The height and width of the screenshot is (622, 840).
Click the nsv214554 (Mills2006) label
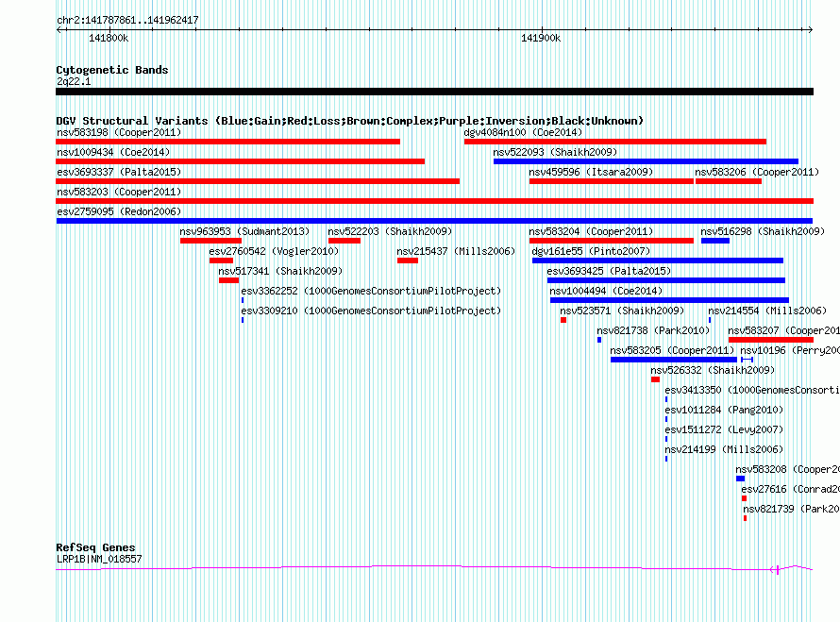(767, 311)
